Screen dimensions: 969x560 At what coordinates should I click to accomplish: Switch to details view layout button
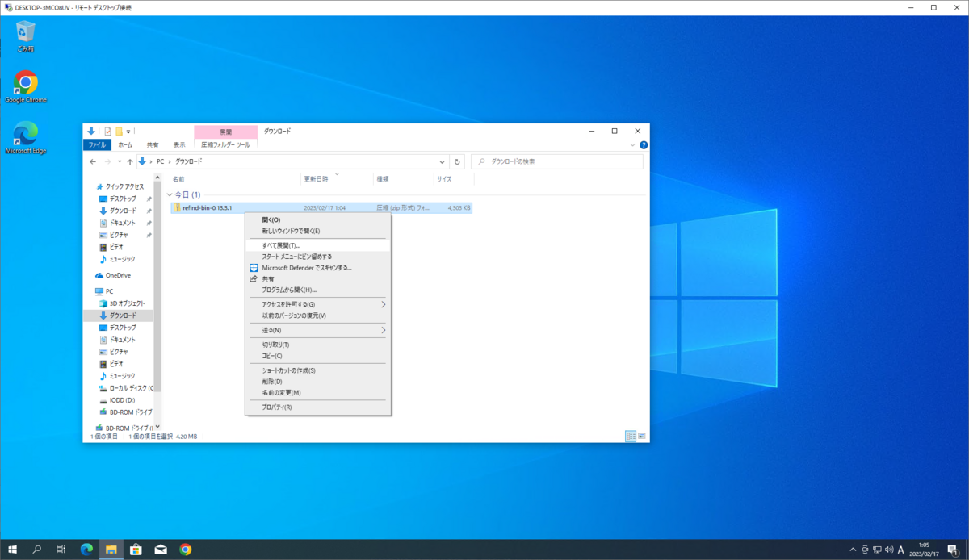[x=631, y=436]
